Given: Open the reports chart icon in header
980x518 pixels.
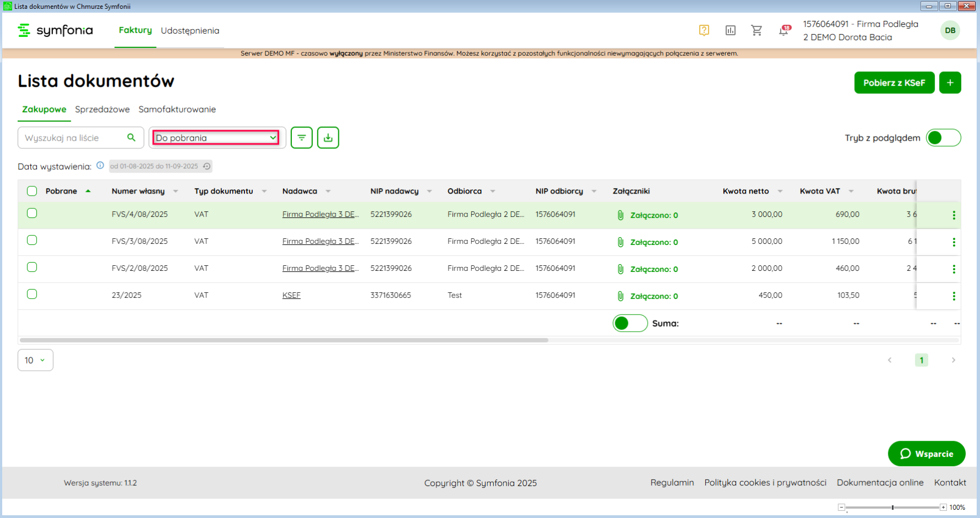Looking at the screenshot, I should (730, 30).
